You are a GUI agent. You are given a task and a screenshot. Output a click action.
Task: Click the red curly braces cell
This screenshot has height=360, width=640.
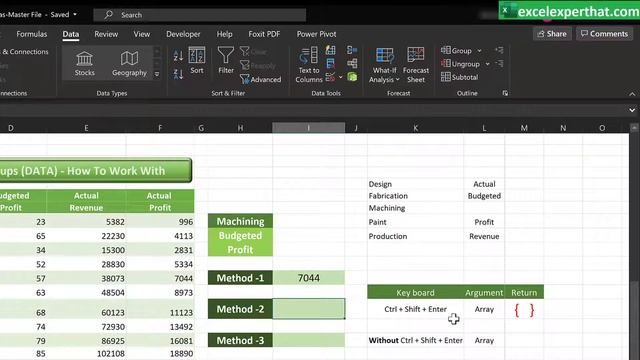coord(524,310)
